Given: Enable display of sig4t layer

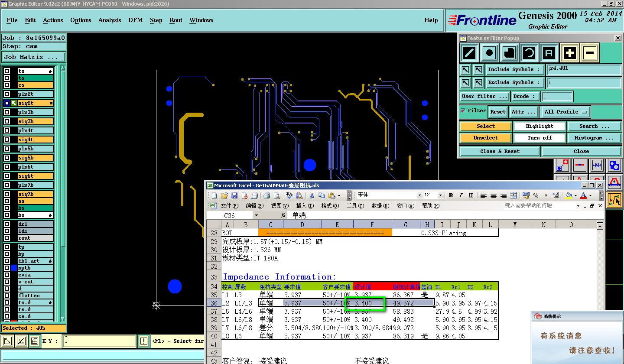Looking at the screenshot, I should [7, 140].
